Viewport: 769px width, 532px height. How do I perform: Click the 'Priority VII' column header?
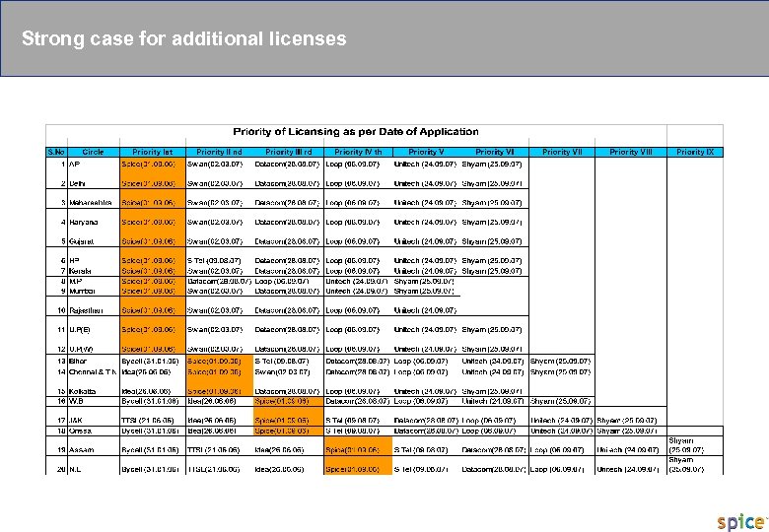click(x=562, y=152)
